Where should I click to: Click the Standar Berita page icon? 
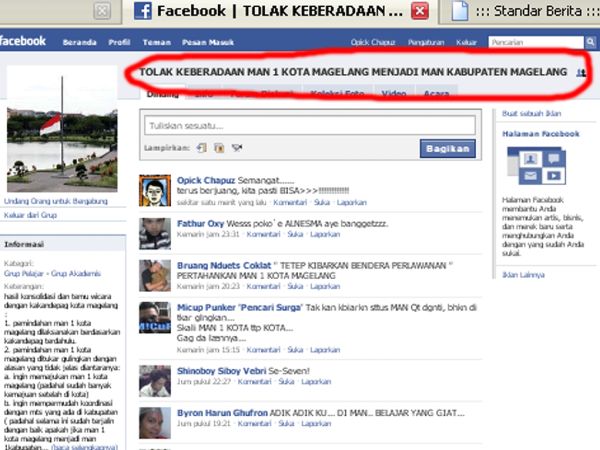460,11
